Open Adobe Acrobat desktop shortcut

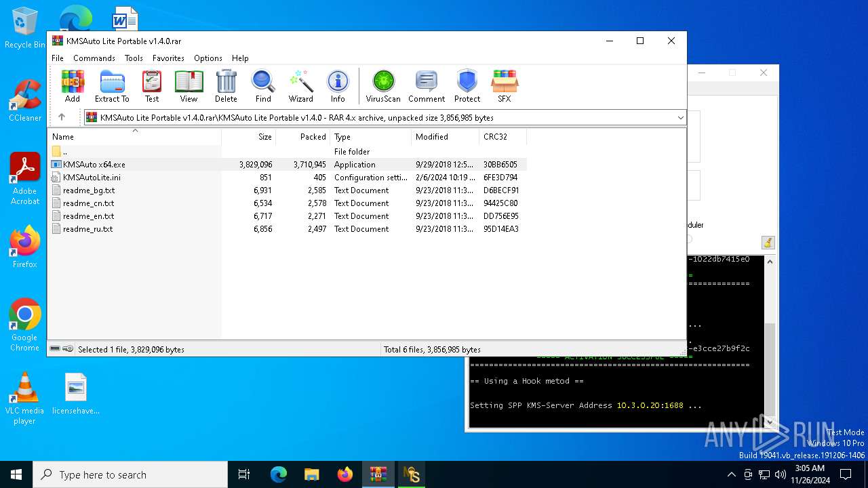25,178
